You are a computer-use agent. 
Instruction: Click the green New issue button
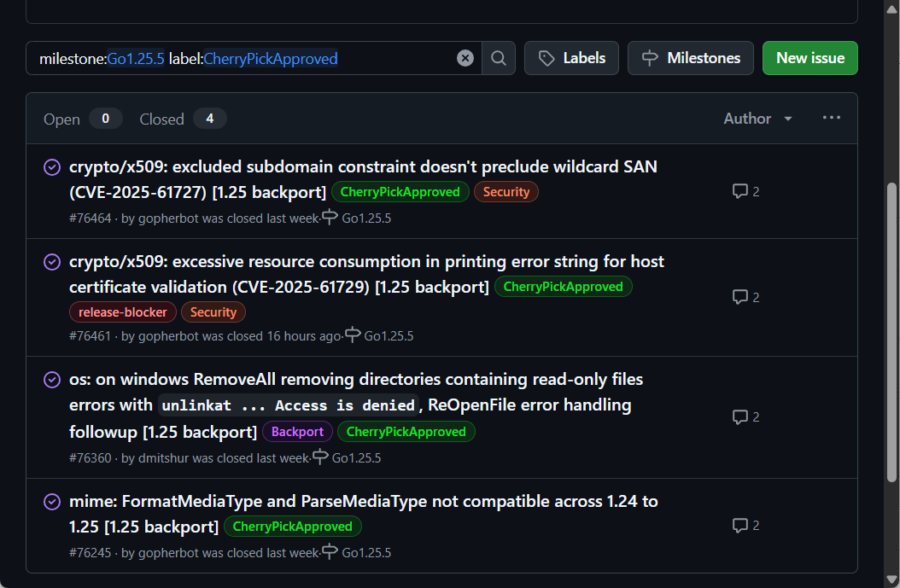click(x=809, y=58)
